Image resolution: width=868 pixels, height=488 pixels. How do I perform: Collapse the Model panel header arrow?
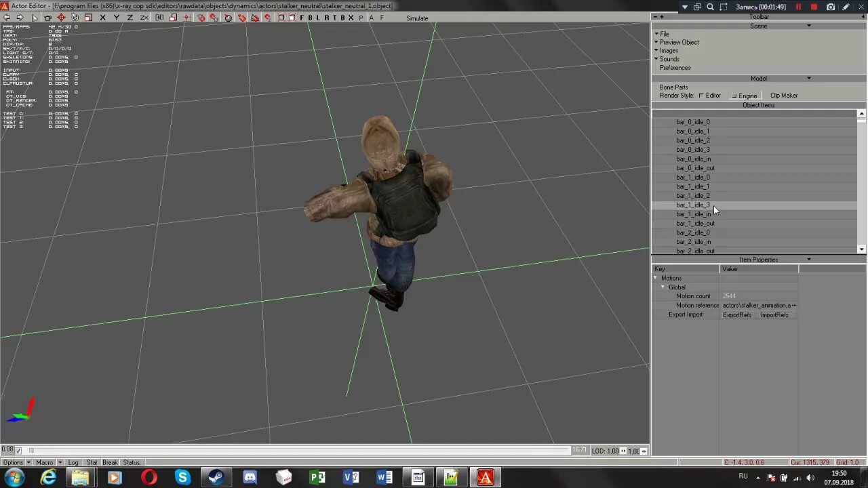tap(809, 78)
